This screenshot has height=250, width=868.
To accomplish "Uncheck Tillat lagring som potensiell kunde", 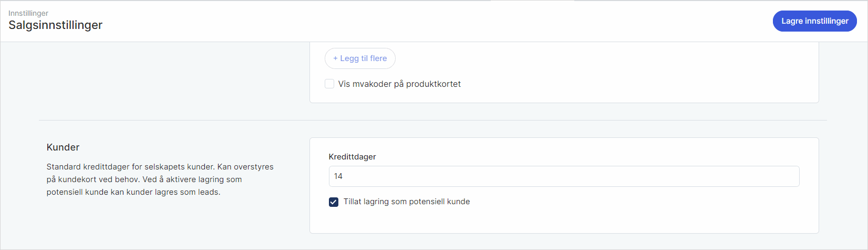I will [x=334, y=202].
